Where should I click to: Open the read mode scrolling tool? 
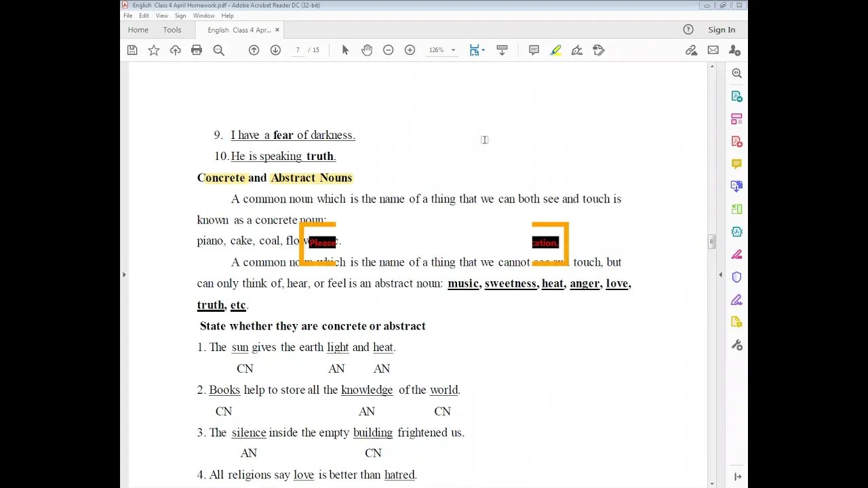coord(502,50)
